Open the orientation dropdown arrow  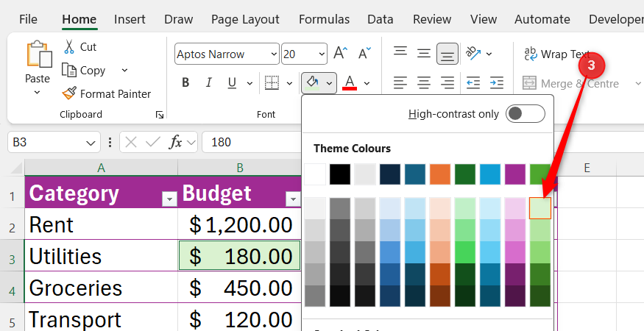tap(489, 54)
